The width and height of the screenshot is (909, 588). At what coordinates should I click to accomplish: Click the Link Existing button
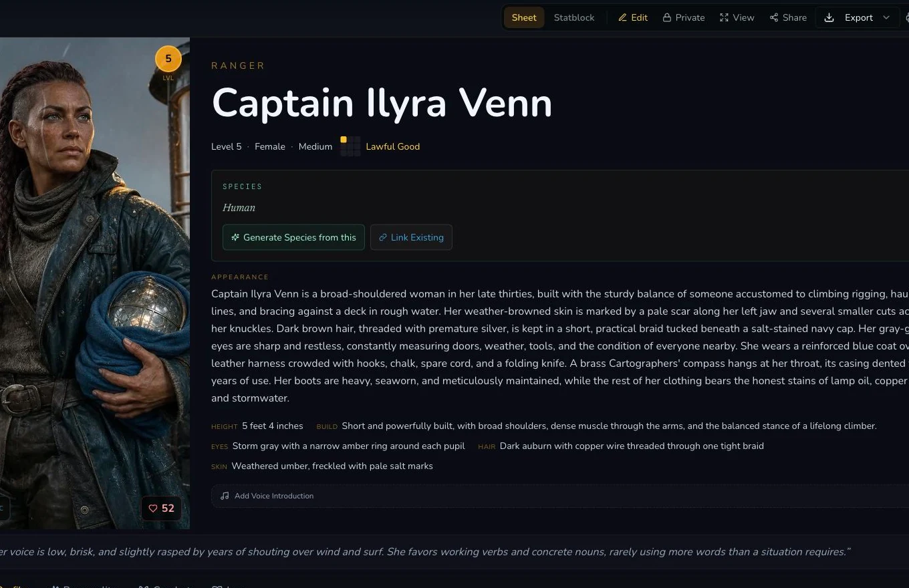(411, 237)
